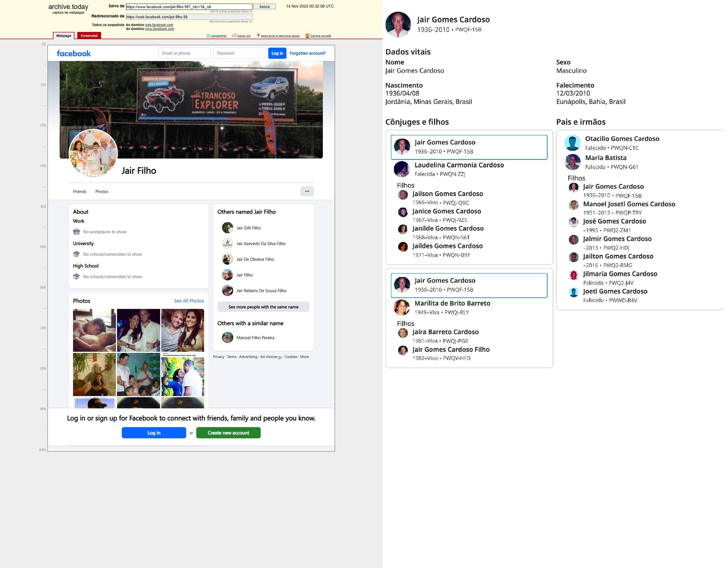The image size is (728, 568).
Task: Open the Friends profile tab
Action: click(x=80, y=191)
